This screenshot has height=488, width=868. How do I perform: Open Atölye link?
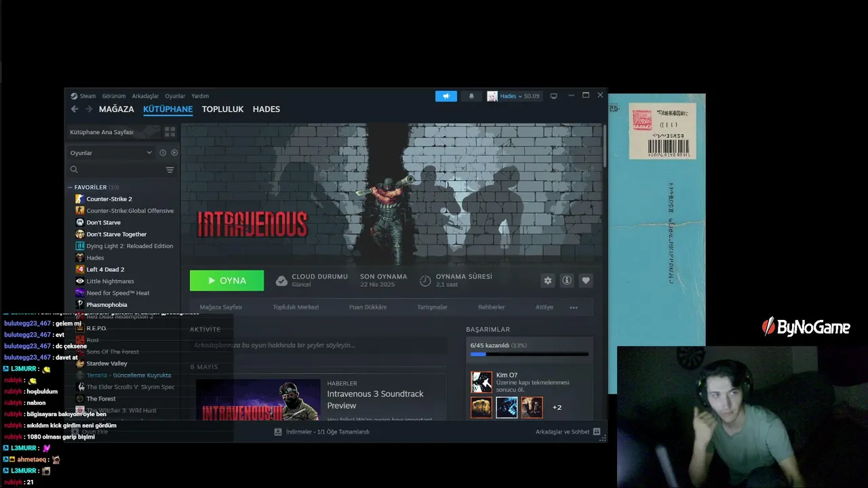545,308
